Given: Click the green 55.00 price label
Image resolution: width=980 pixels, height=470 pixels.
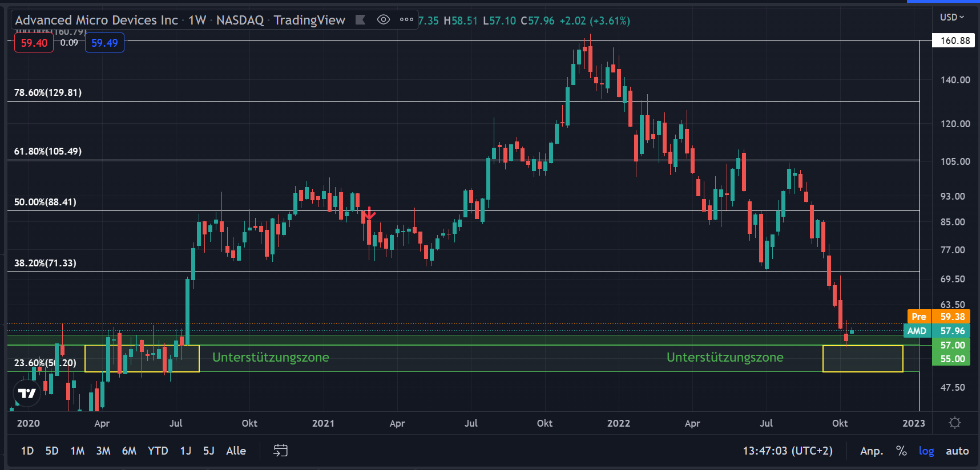Looking at the screenshot, I should point(953,359).
